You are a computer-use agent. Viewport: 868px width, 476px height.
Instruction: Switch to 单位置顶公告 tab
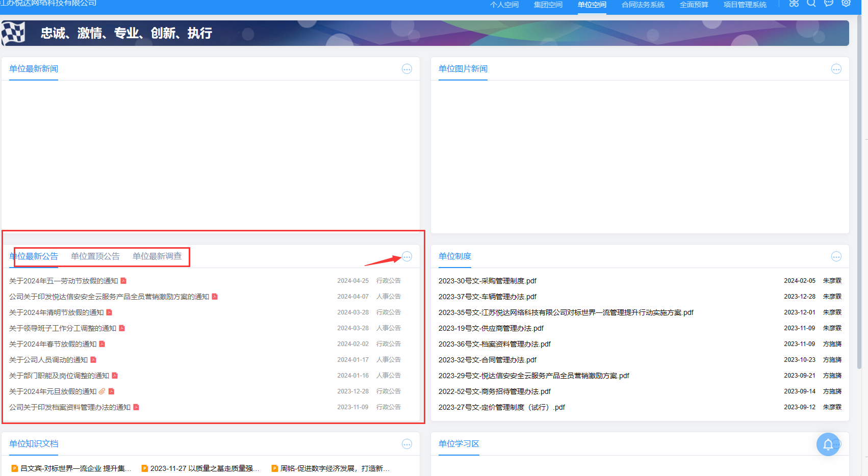click(x=95, y=256)
